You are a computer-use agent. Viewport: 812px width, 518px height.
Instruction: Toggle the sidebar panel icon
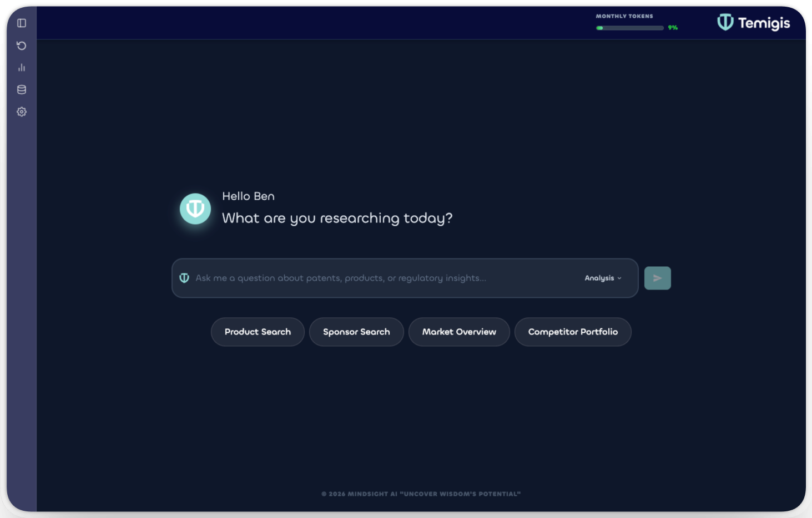[x=22, y=23]
